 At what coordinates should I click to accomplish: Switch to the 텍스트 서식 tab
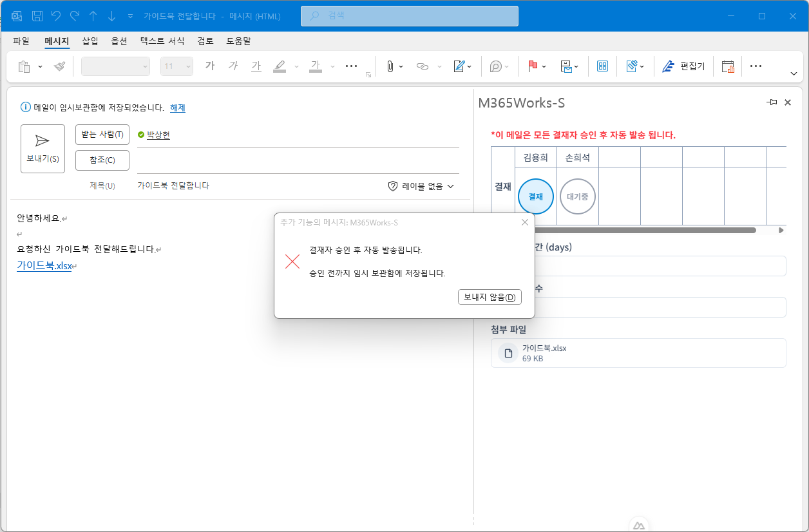[162, 41]
